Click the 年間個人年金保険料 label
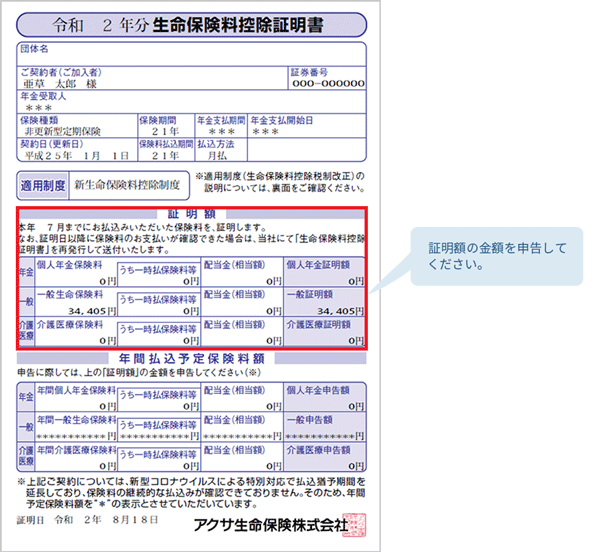This screenshot has height=552, width=610. pyautogui.click(x=77, y=390)
